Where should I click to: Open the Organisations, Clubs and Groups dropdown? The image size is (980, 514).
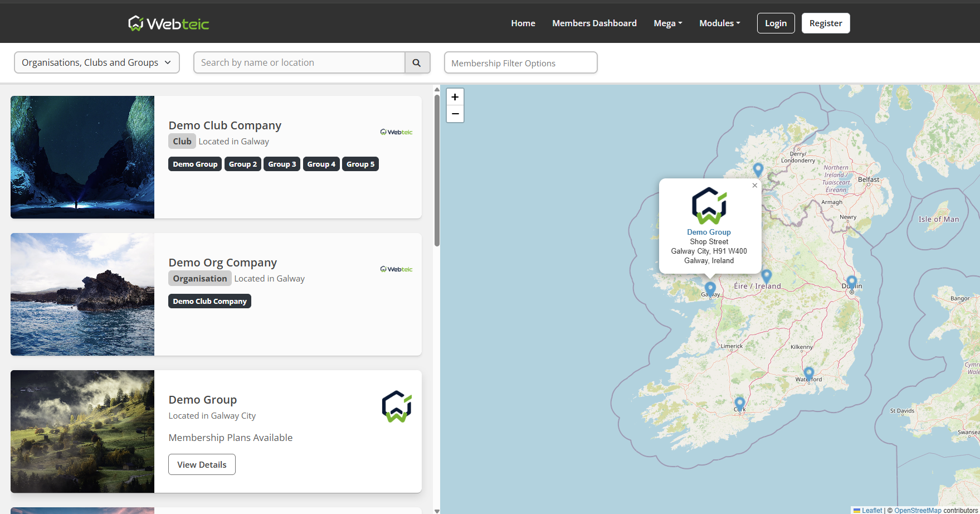pyautogui.click(x=97, y=62)
